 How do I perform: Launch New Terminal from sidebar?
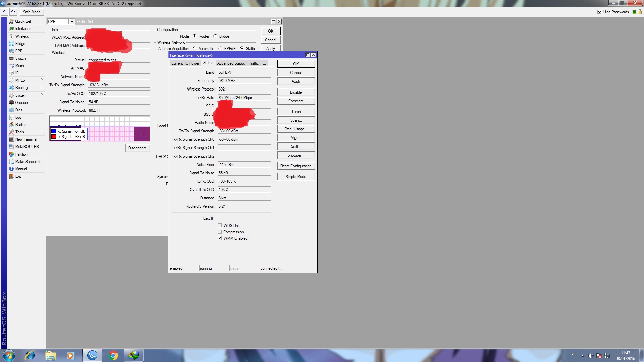(x=26, y=139)
